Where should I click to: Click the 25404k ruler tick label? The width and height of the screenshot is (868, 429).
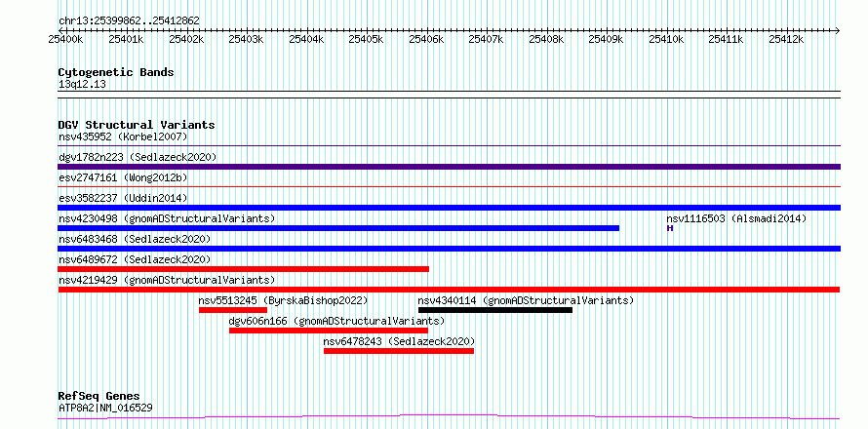(x=306, y=39)
